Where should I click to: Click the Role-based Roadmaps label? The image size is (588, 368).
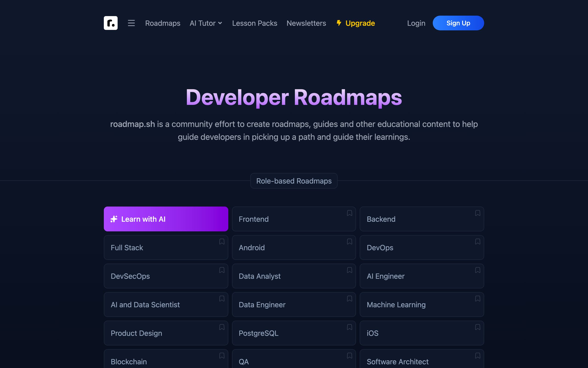[x=294, y=181]
